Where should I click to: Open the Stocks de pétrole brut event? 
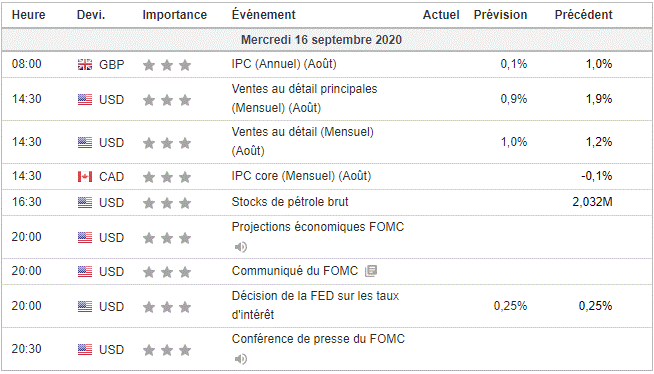pos(290,202)
